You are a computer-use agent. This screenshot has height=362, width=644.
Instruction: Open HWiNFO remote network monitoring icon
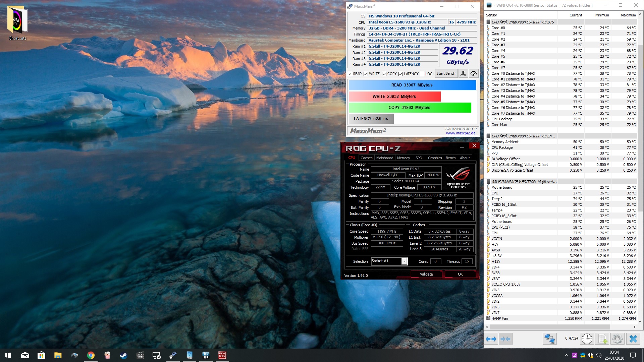549,339
